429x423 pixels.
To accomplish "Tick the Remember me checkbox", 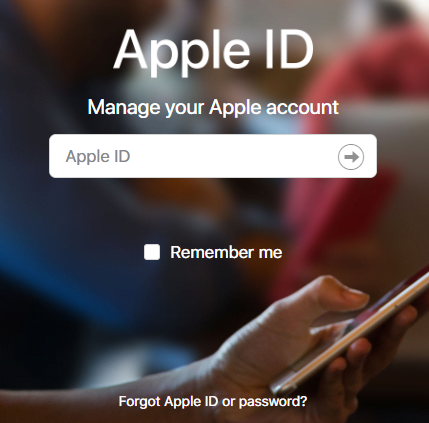I will coord(152,252).
